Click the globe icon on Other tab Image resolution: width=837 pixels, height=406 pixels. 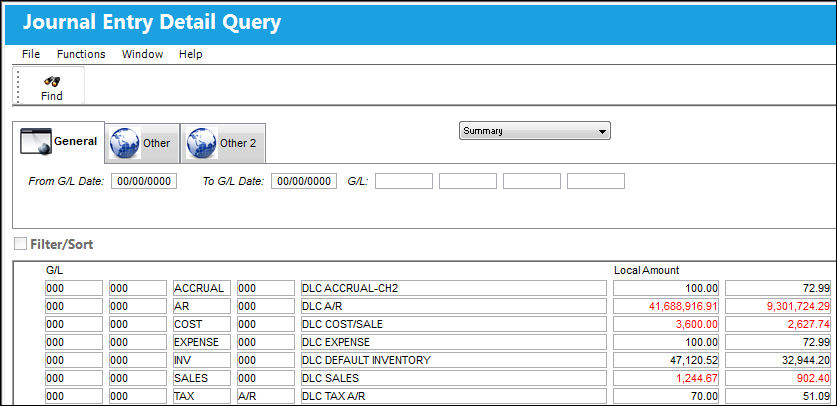125,143
